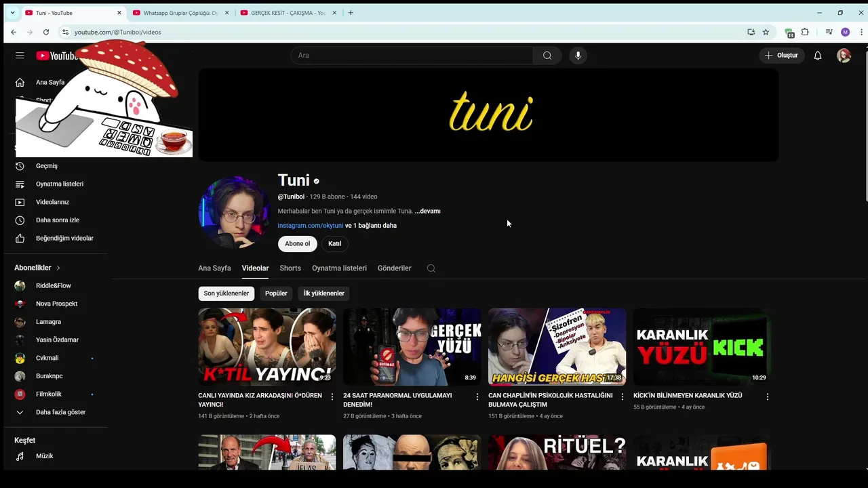The height and width of the screenshot is (488, 868).
Task: Open the browser extensions puzzle icon
Action: 805,32
